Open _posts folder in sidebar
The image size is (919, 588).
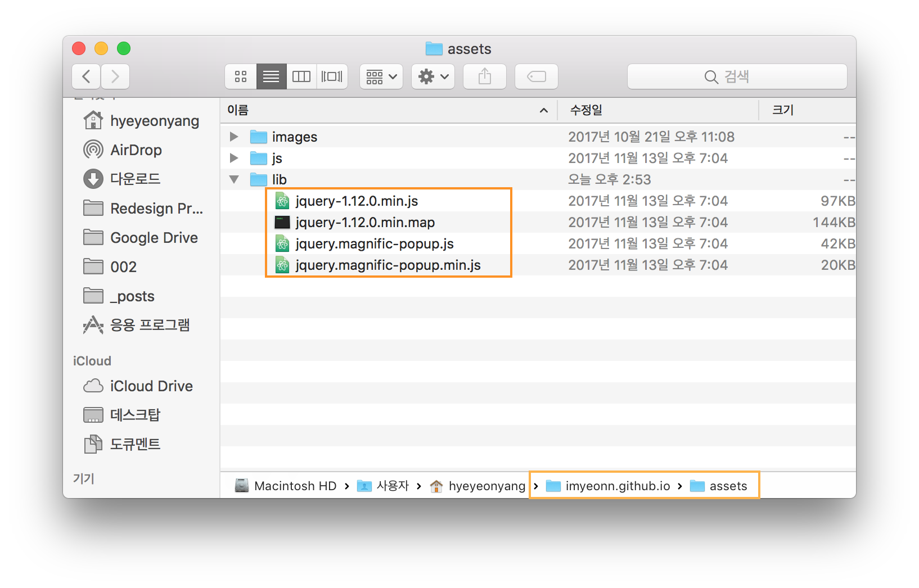click(x=119, y=296)
